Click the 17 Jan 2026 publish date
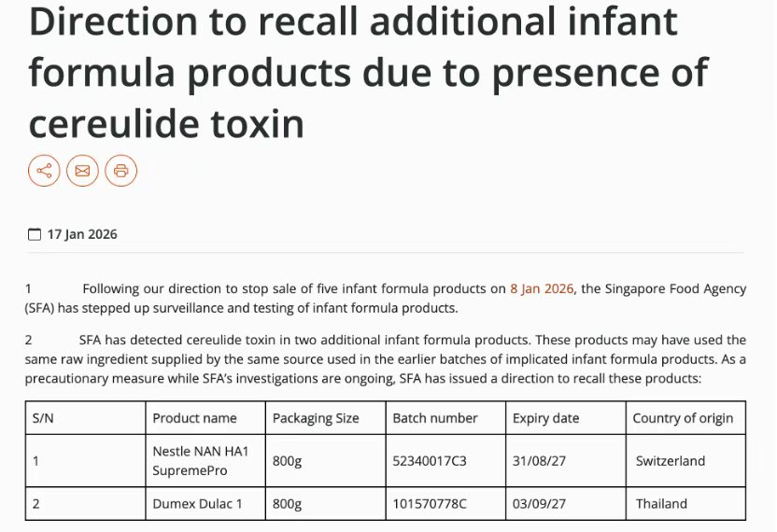Screen dimensions: 777x532 82,234
